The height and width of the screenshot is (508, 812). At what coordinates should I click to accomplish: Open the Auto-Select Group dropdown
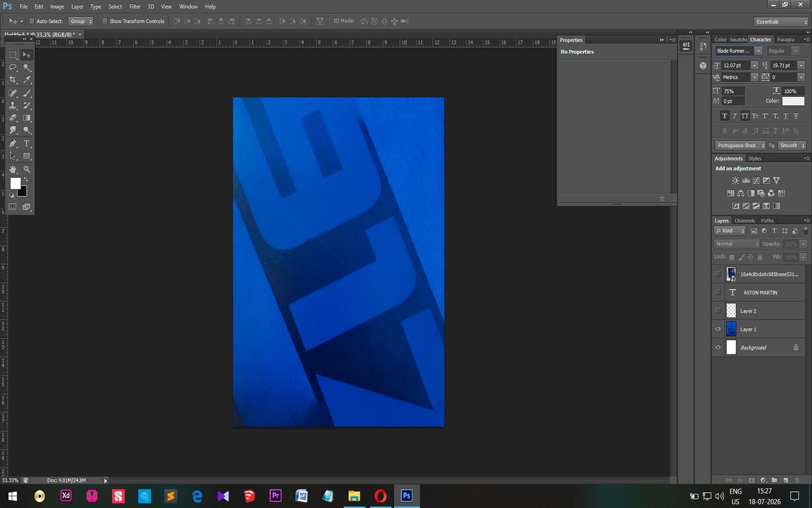coord(81,21)
